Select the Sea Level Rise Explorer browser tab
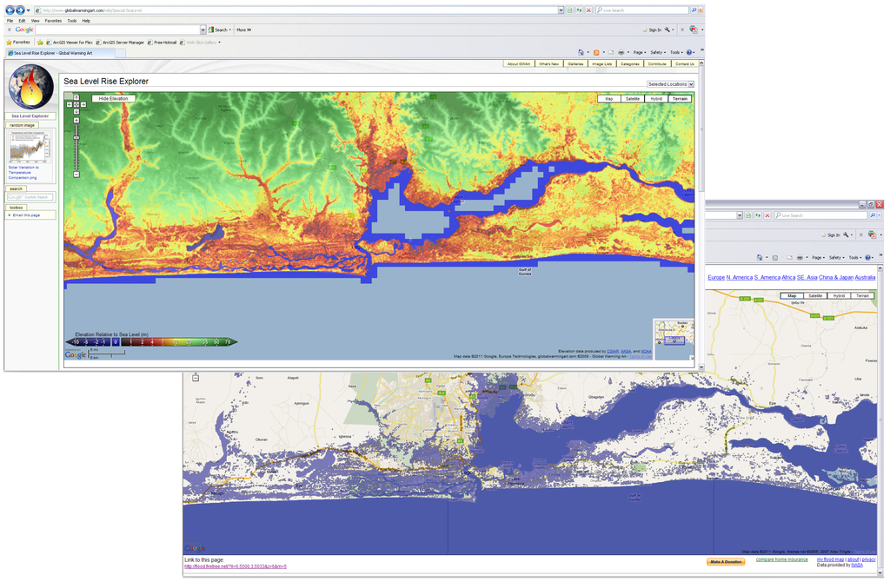Screen dimensions: 890x588 click(60, 53)
